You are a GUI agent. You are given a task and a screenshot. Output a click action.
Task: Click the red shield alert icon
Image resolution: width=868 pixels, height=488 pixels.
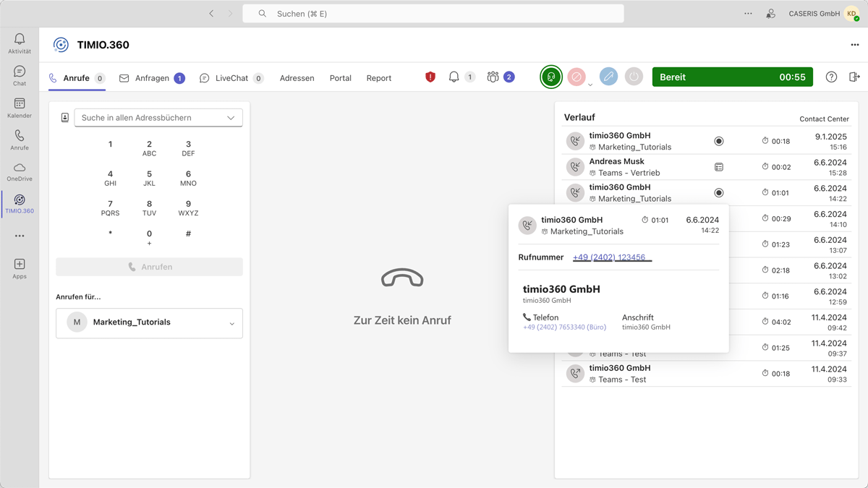click(430, 77)
